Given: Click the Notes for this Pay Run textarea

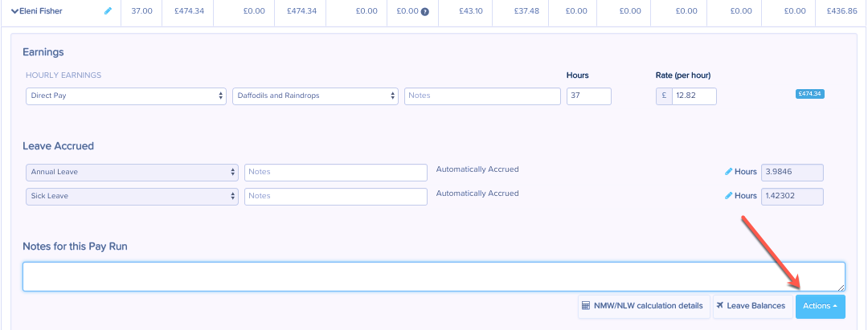Looking at the screenshot, I should tap(434, 276).
